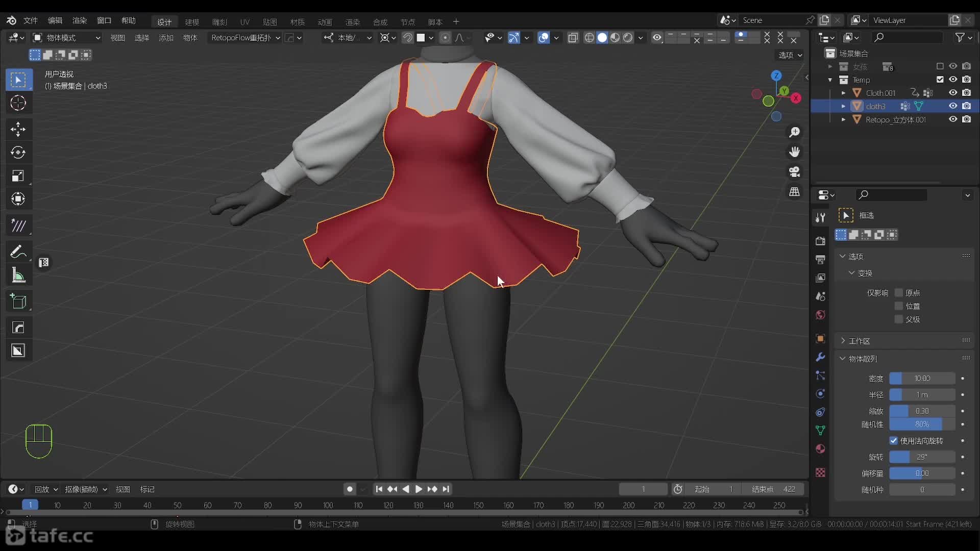Toggle X-ray display
This screenshot has height=551, width=980.
pyautogui.click(x=573, y=38)
